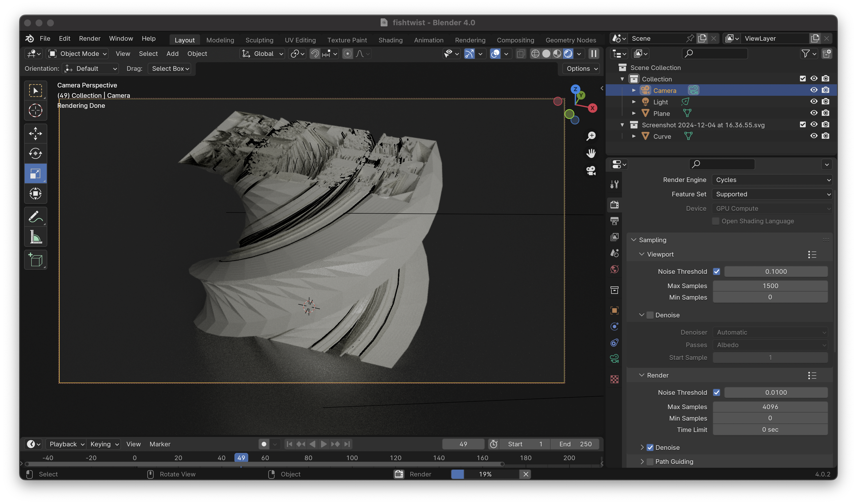
Task: Hide the Light object in viewport
Action: point(813,102)
